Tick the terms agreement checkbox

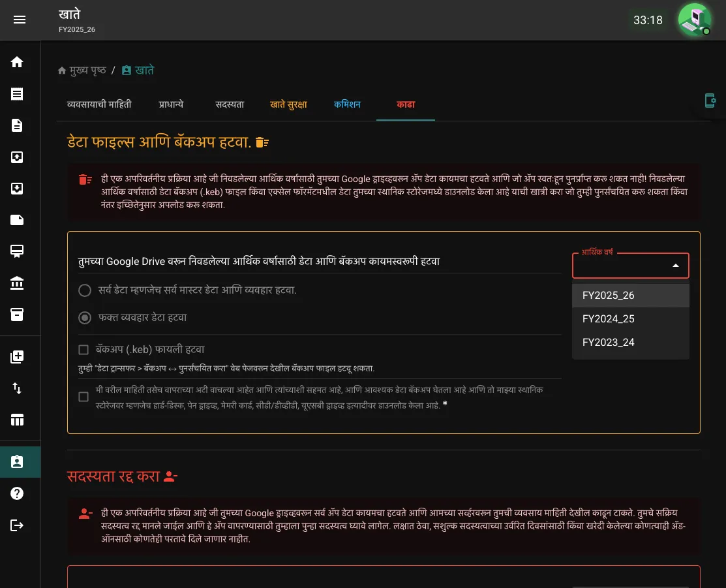pos(83,397)
